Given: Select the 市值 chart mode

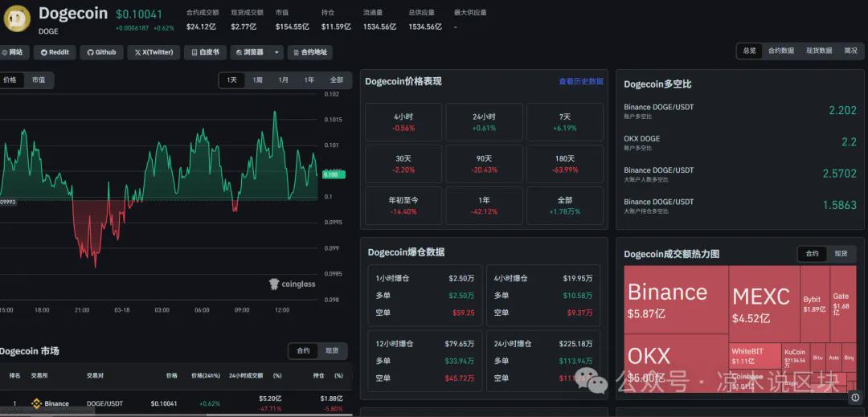Looking at the screenshot, I should (x=39, y=80).
